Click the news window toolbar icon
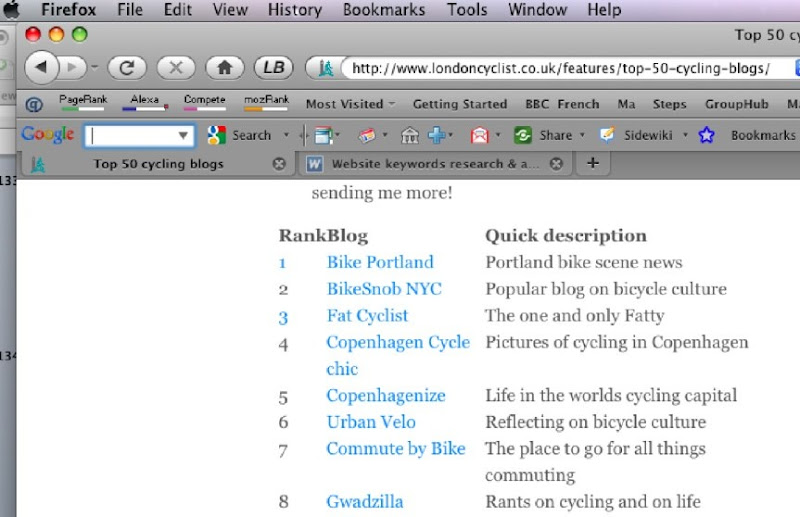Image resolution: width=800 pixels, height=517 pixels. 323,135
